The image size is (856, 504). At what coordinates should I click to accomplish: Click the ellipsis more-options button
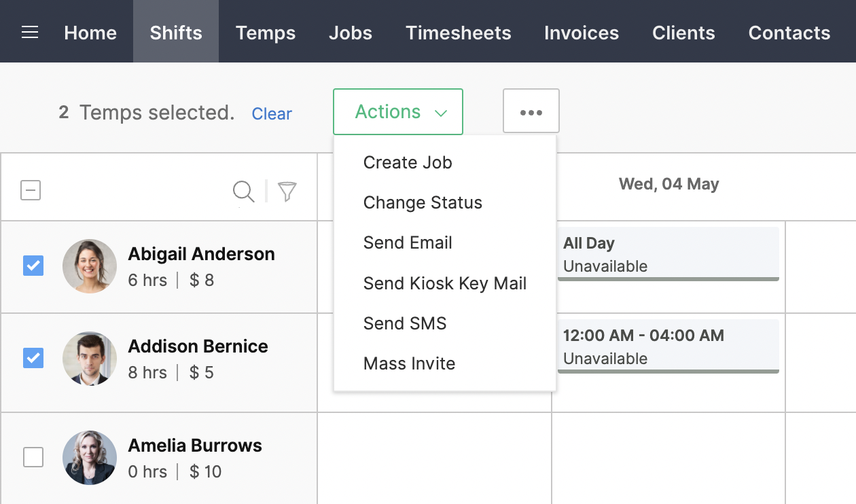pos(531,111)
